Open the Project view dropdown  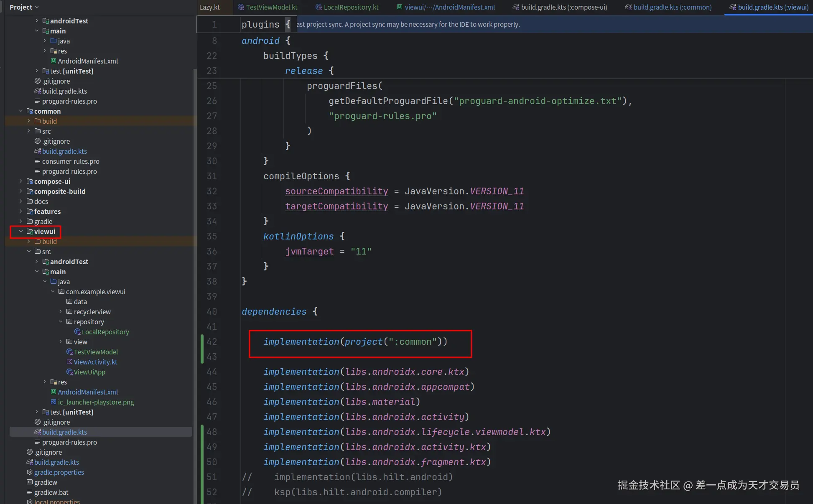24,7
